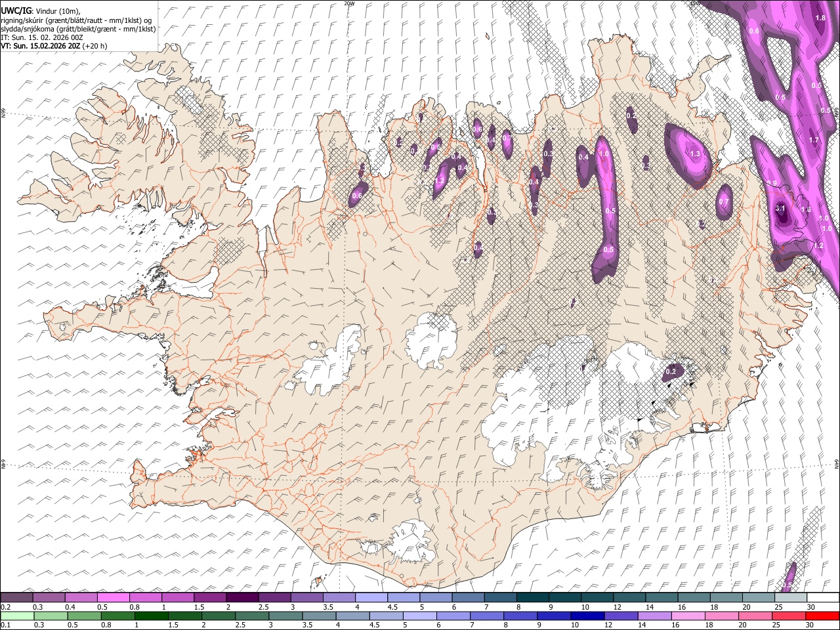The height and width of the screenshot is (630, 840).
Task: Click the 0.7 value on the eastern oval patch
Action: 724,202
